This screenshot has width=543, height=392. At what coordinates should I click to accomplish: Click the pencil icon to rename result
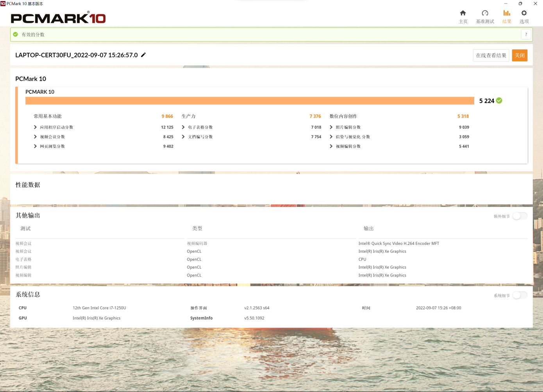[143, 55]
